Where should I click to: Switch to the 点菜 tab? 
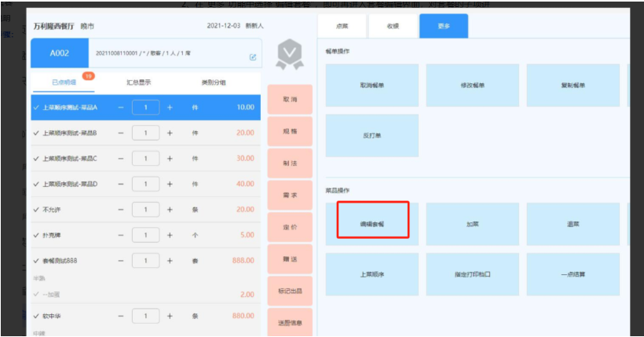342,26
